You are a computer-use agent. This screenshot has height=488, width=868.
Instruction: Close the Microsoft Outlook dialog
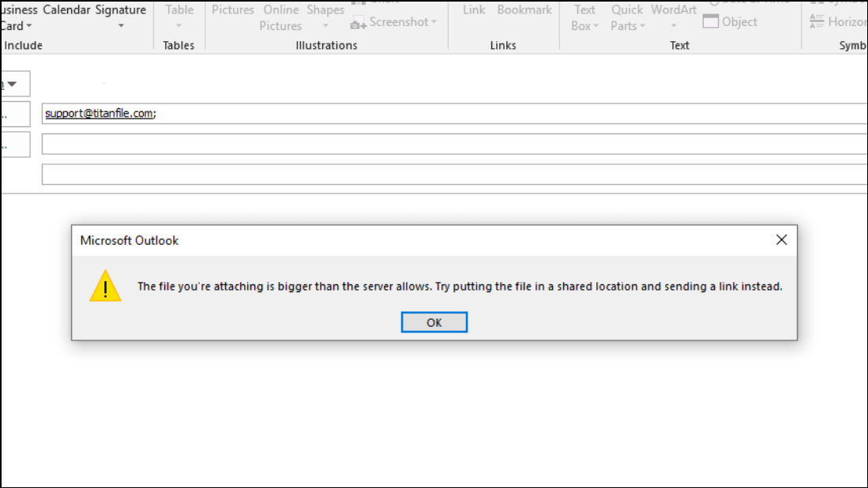pyautogui.click(x=781, y=239)
